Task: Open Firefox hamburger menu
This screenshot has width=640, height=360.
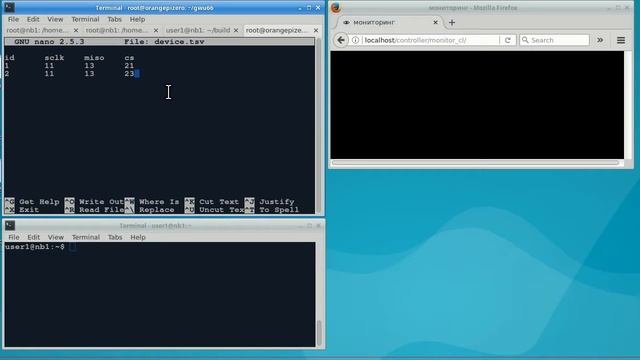Action: 621,40
